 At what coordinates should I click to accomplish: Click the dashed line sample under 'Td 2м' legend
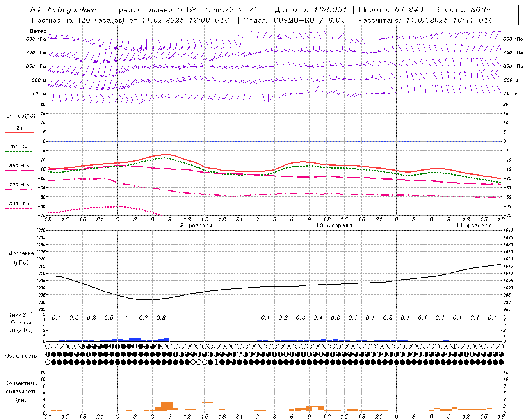19,152
